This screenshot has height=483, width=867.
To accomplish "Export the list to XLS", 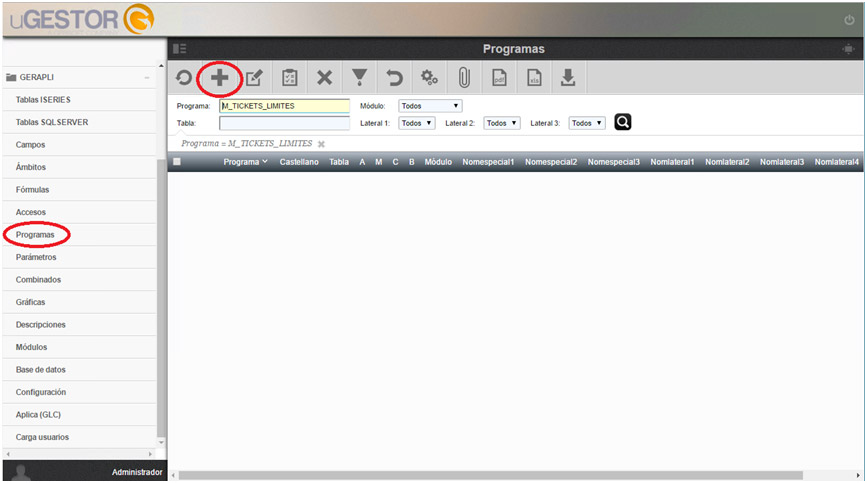I will point(534,78).
